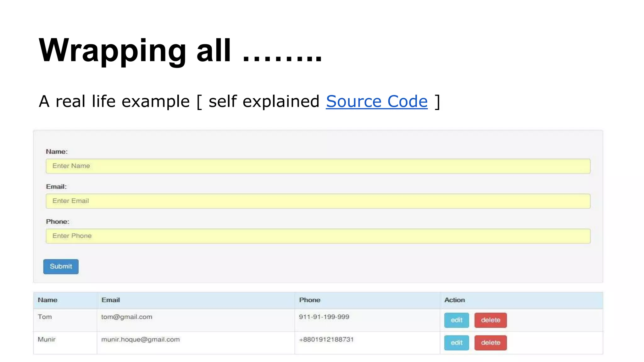Select phone number +8801912188731
The image size is (644, 362).
pyautogui.click(x=326, y=340)
